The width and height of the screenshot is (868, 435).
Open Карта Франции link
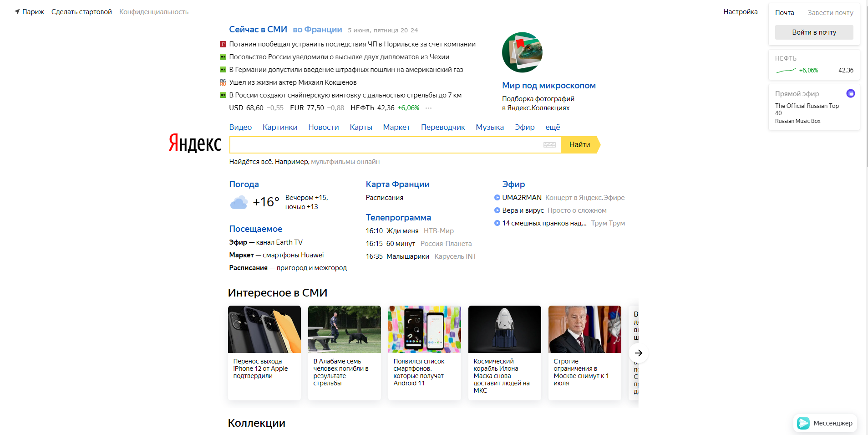397,184
